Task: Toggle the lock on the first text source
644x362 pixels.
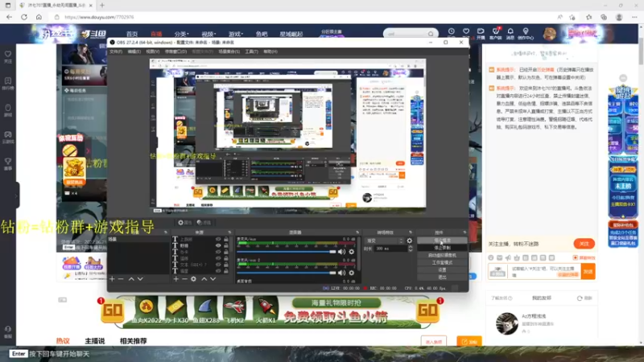Action: coord(226,239)
